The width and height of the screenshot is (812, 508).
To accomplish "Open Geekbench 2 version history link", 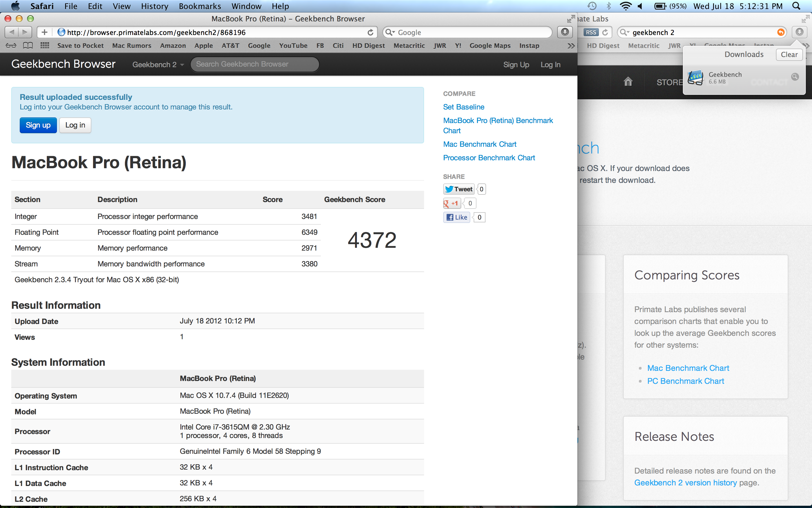I will pos(685,483).
